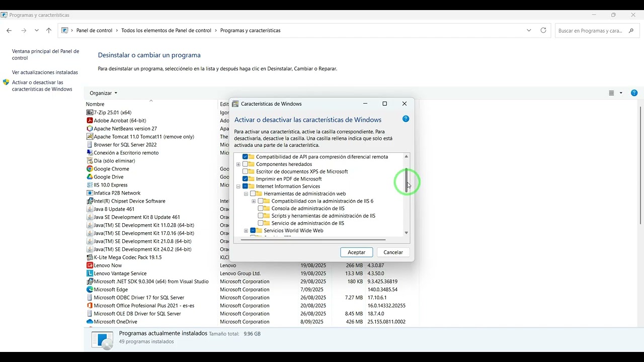Click Programas y características breadcrumb
Image resolution: width=644 pixels, height=362 pixels.
[250, 30]
